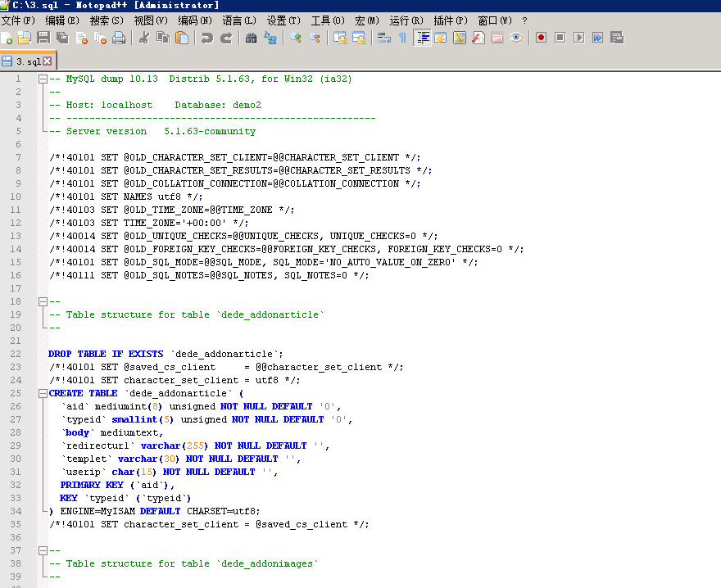Click the Cut scissors icon
721x588 pixels.
tap(144, 38)
